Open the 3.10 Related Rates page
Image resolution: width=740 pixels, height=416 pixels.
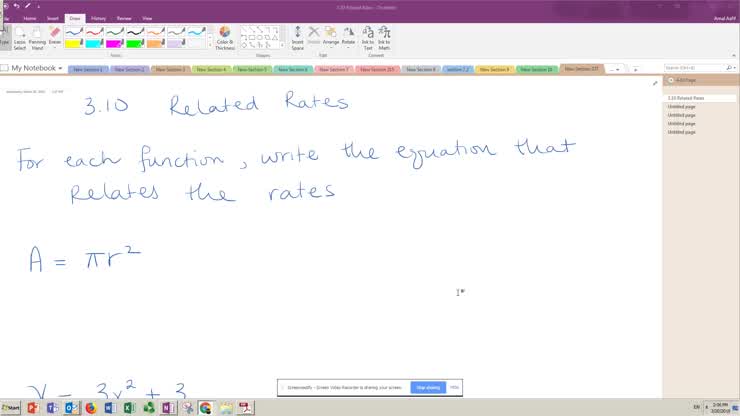(x=686, y=98)
